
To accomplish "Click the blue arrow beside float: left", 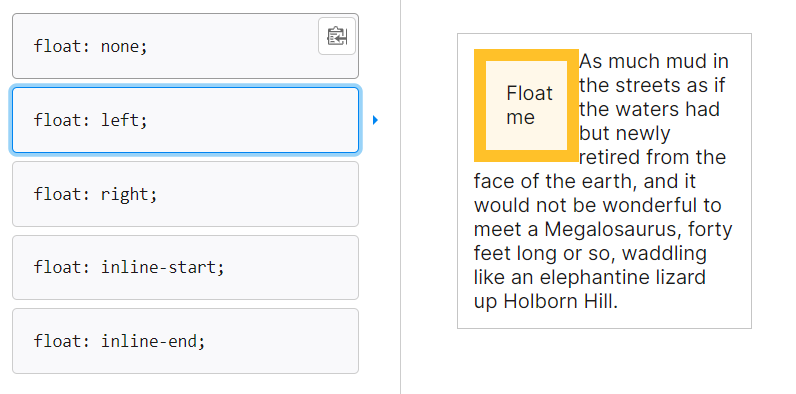I will pos(375,120).
